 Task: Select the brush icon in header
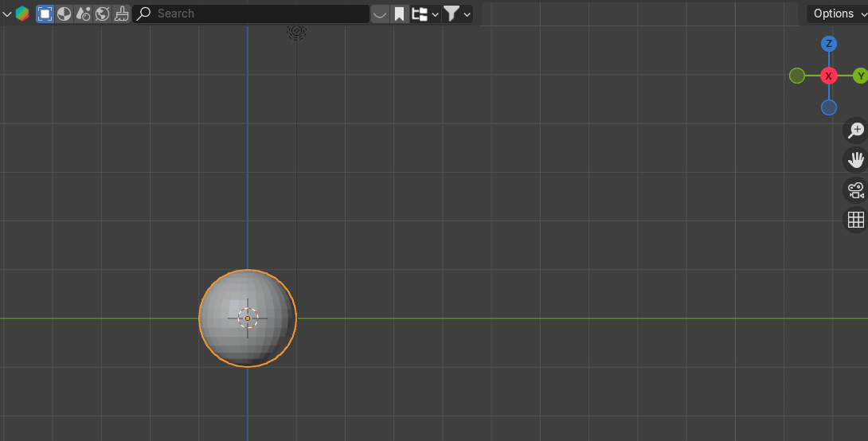coord(122,14)
